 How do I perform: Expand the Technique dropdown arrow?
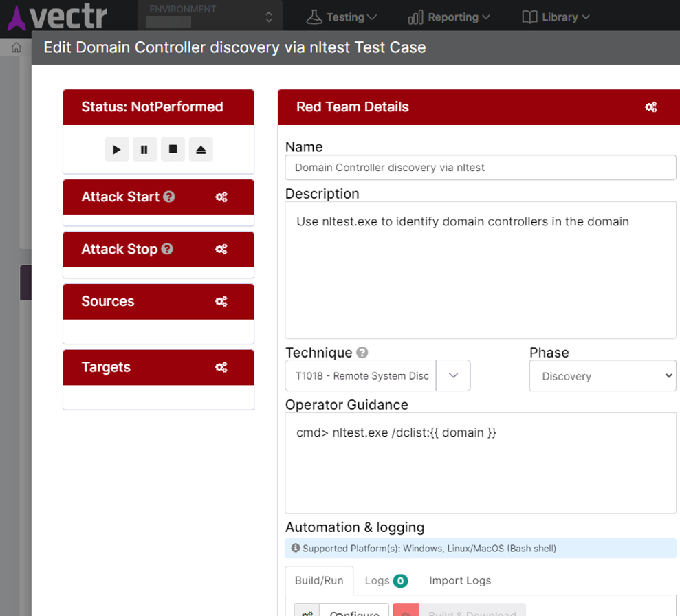coord(453,375)
